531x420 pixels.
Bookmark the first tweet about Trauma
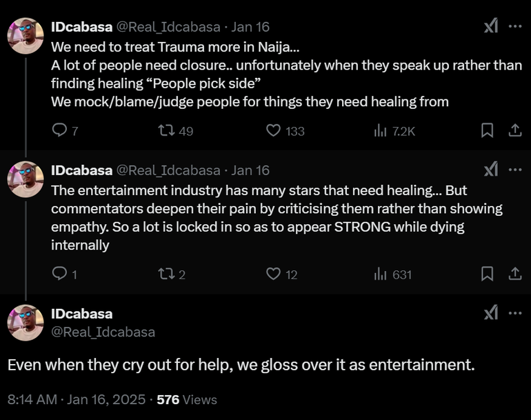(487, 130)
